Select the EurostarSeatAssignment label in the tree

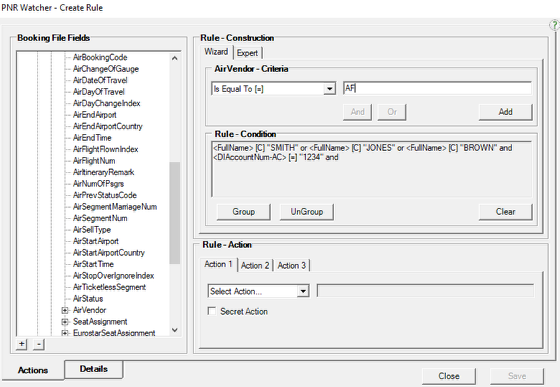(x=114, y=332)
